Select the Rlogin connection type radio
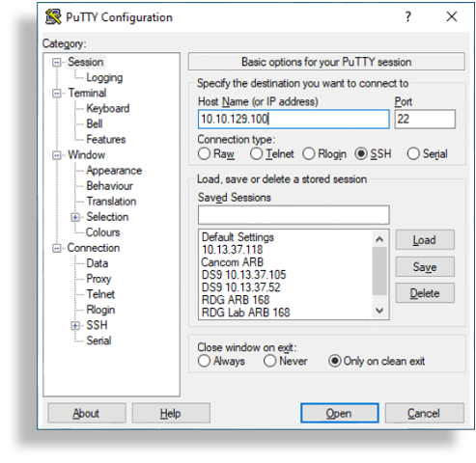 pos(308,153)
